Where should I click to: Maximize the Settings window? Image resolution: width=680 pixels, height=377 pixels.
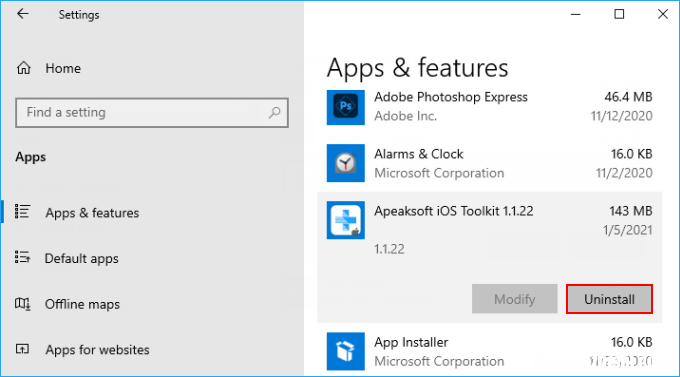[x=619, y=14]
